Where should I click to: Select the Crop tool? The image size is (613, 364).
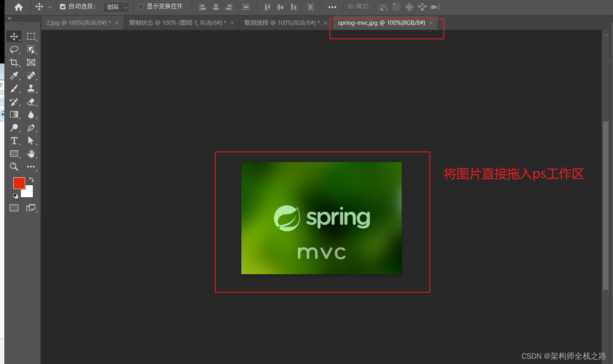pyautogui.click(x=14, y=63)
